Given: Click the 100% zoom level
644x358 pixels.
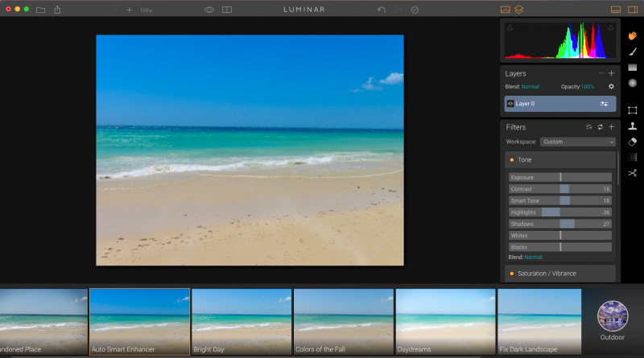Looking at the screenshot, I should (146, 10).
